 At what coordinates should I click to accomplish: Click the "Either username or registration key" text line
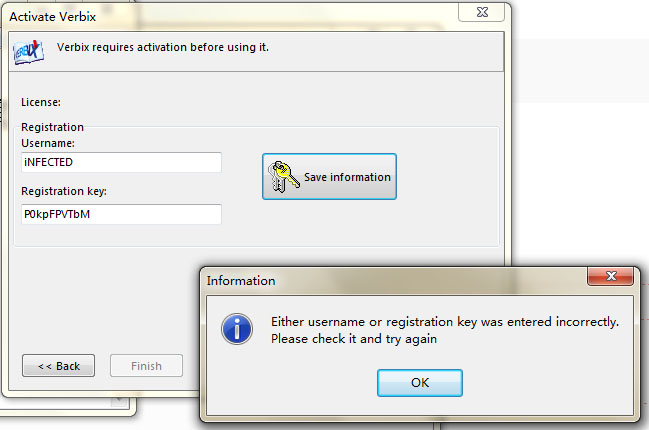(445, 322)
